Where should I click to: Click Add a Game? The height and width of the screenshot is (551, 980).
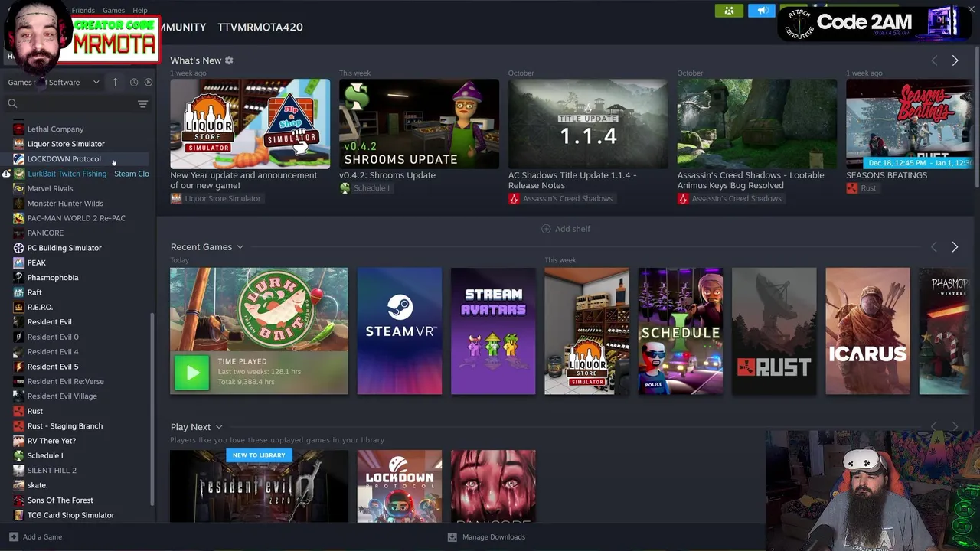tap(35, 536)
